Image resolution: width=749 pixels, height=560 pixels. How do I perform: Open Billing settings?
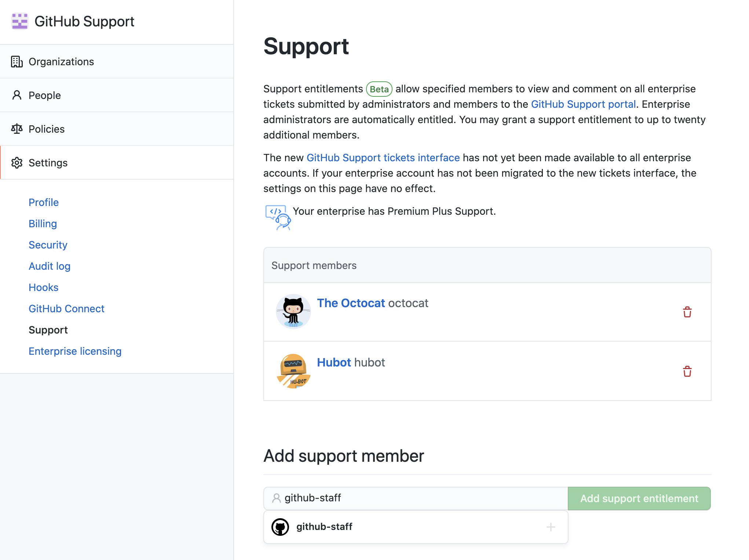click(43, 224)
